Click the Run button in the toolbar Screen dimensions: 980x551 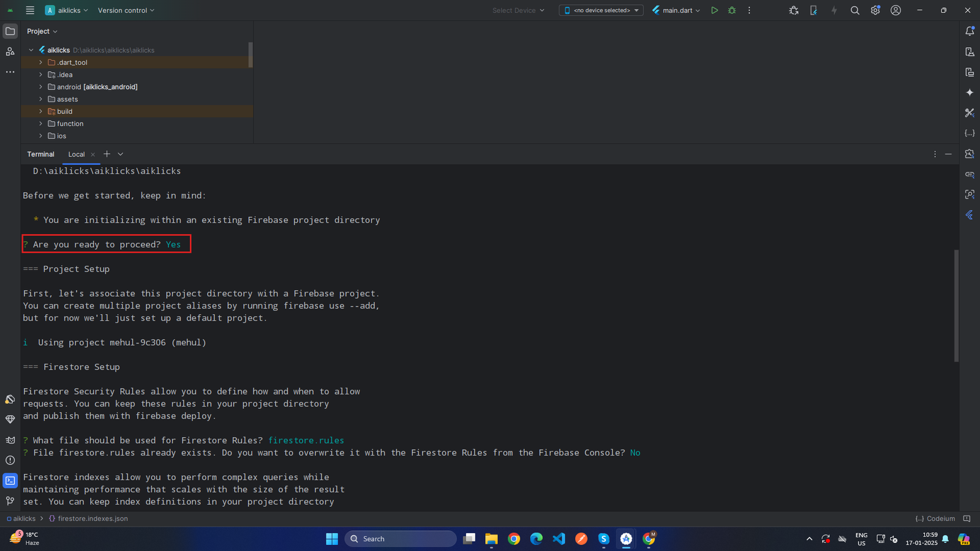pos(714,10)
